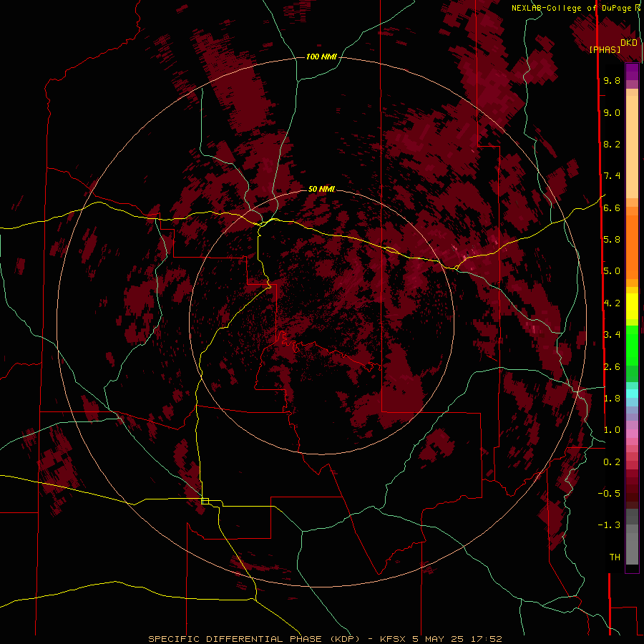This screenshot has width=644, height=644.
Task: Click the 8.2 legend value
Action: (612, 144)
